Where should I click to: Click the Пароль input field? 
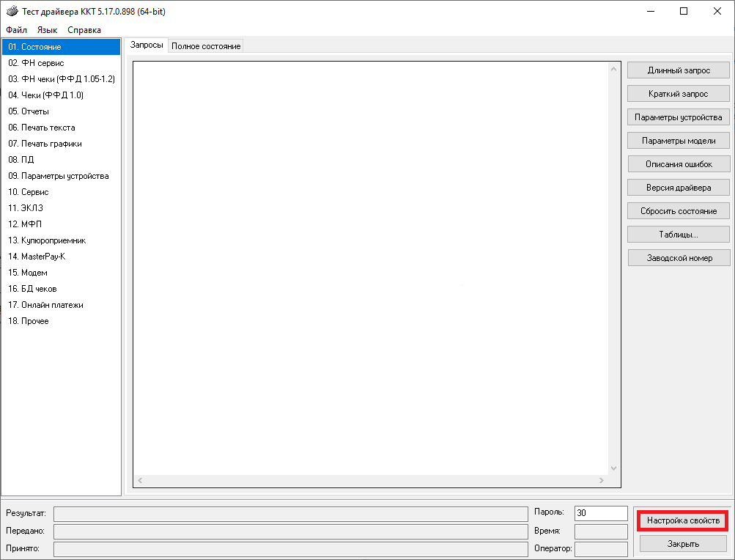coord(600,513)
